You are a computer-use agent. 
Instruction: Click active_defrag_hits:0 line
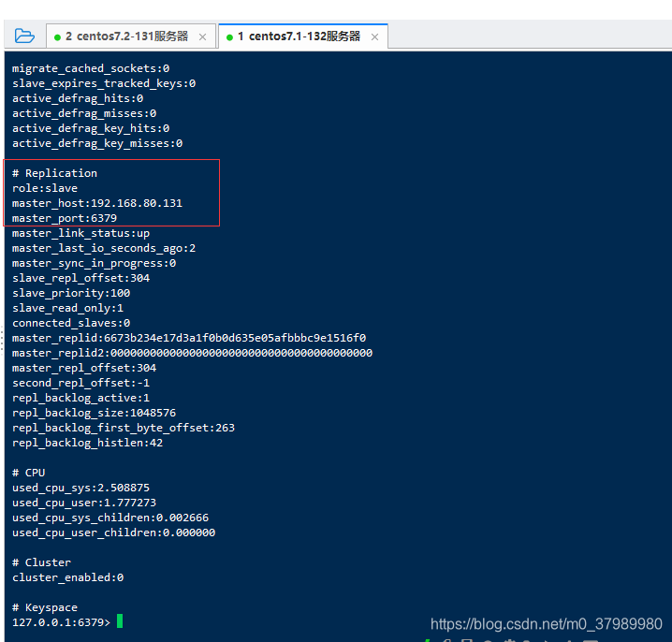tap(78, 98)
